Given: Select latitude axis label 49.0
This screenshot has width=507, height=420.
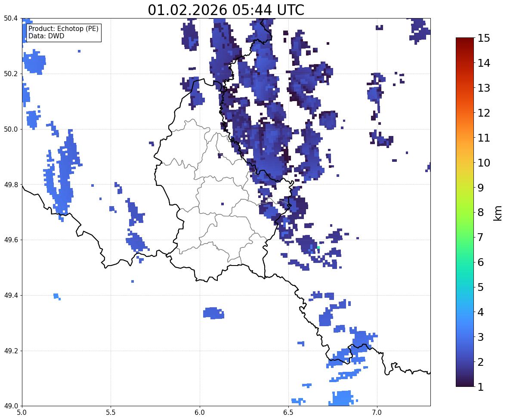Looking at the screenshot, I should 11,406.
